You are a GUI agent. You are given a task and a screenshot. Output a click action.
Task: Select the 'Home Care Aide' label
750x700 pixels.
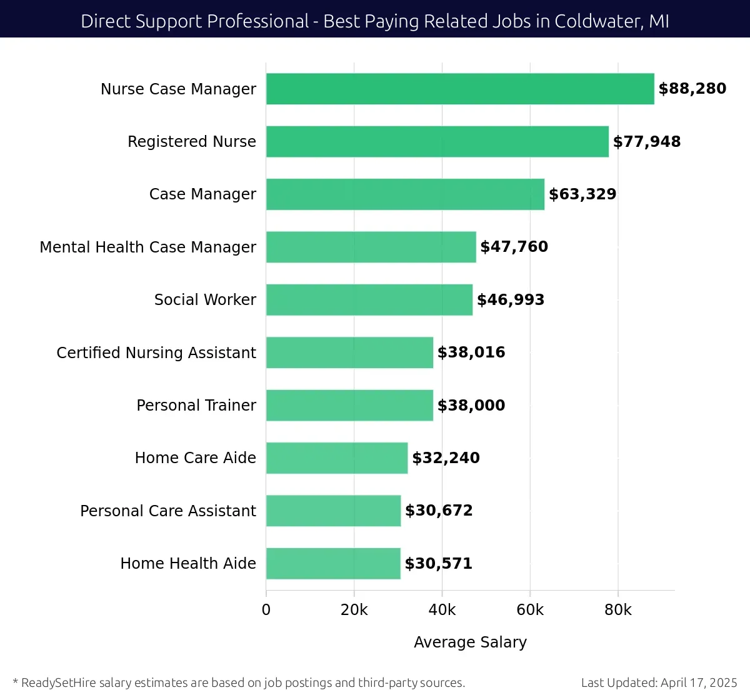pos(196,458)
